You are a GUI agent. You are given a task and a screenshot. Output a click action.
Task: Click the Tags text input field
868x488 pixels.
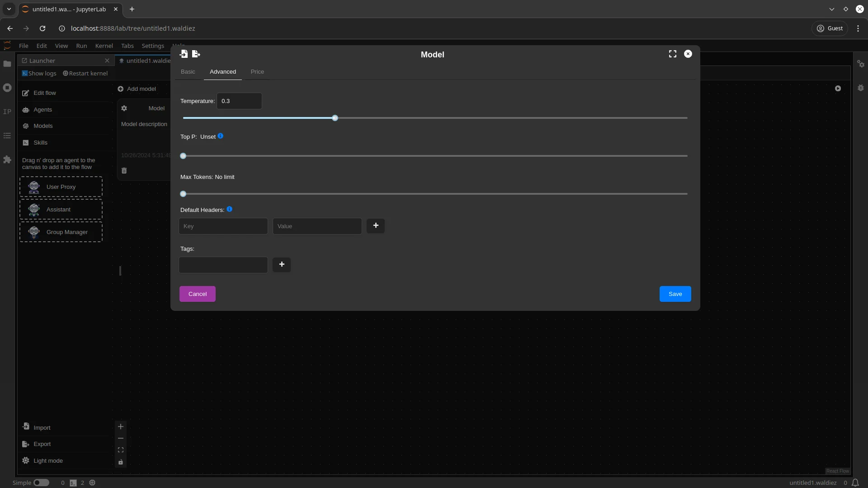223,264
